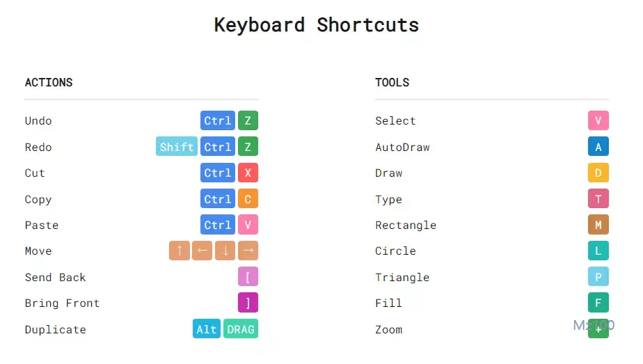Click the blue A key for AutoDraw
Image resolution: width=643 pixels, height=364 pixels.
coord(598,147)
